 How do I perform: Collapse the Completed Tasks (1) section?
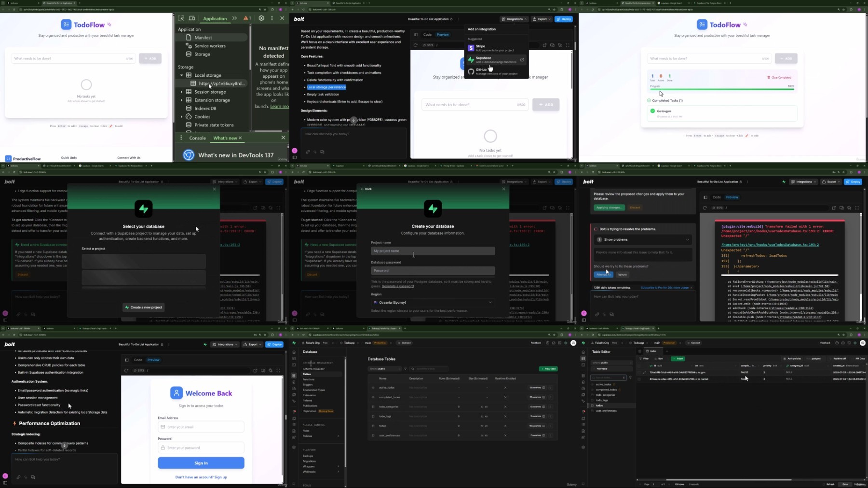pyautogui.click(x=665, y=100)
